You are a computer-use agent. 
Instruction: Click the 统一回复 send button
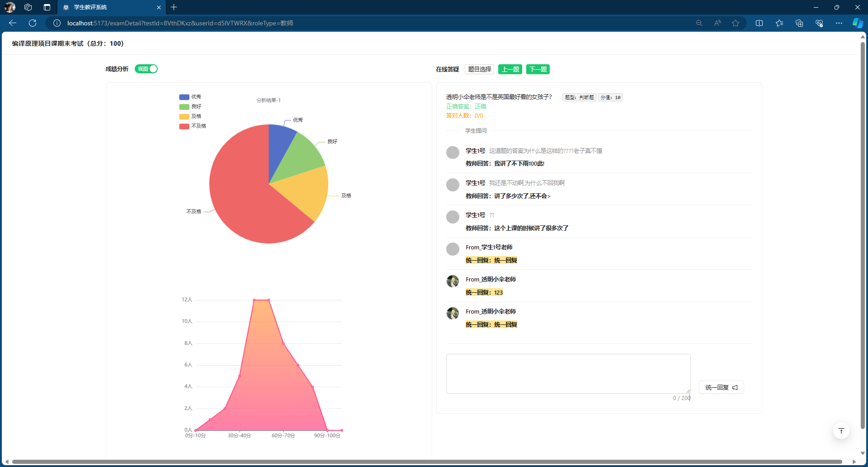721,387
